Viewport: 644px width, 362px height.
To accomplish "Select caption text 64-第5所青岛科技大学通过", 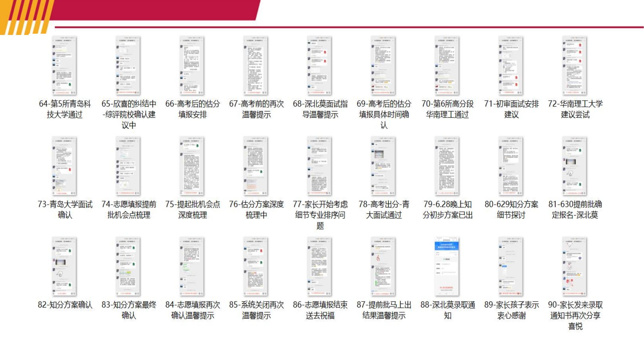I will click(65, 109).
